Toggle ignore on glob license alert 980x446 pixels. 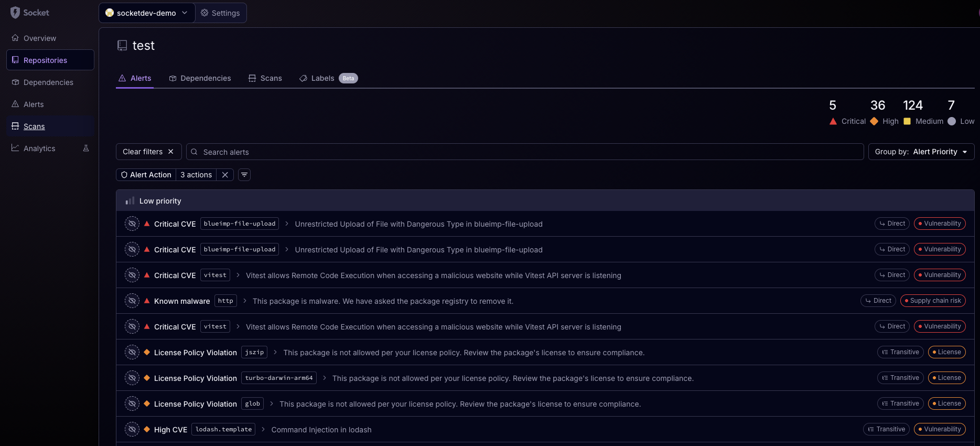pyautogui.click(x=132, y=403)
